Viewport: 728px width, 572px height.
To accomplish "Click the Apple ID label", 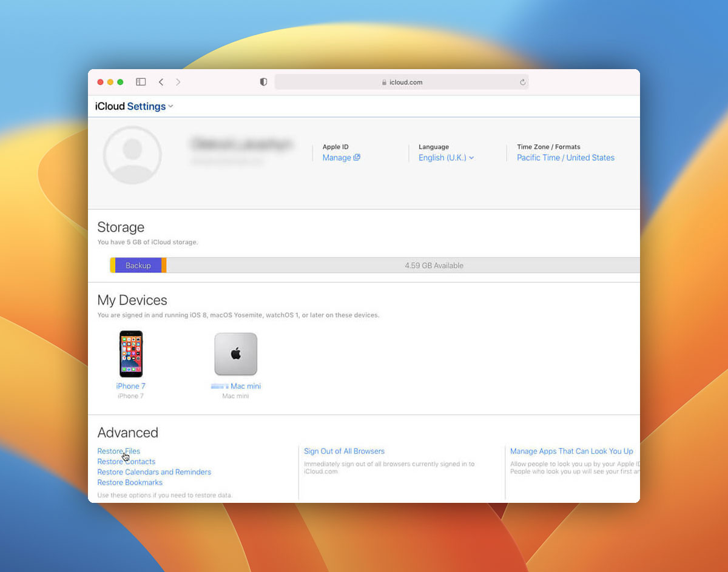I will click(335, 147).
